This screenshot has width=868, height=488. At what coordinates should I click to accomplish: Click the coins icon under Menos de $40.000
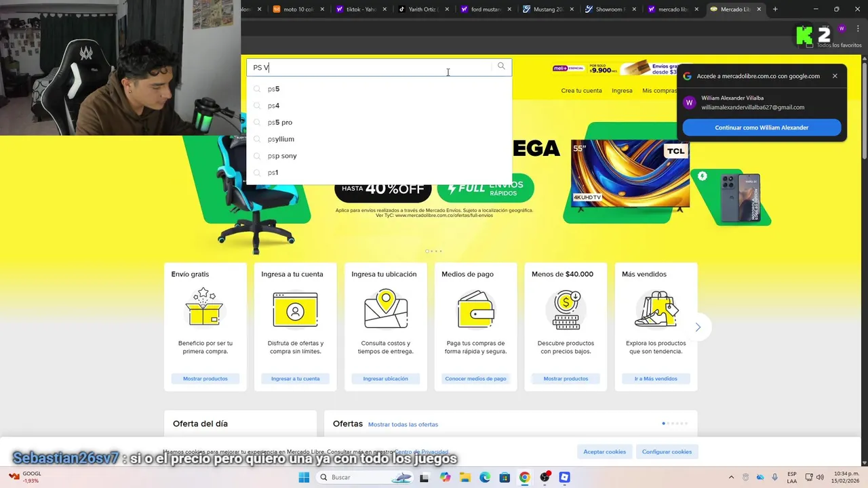click(x=566, y=309)
